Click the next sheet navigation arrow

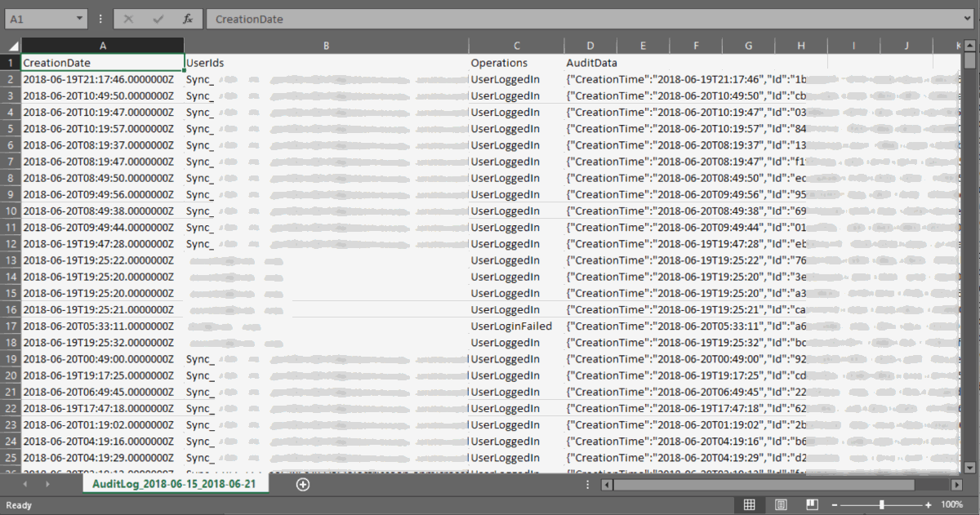click(x=47, y=484)
